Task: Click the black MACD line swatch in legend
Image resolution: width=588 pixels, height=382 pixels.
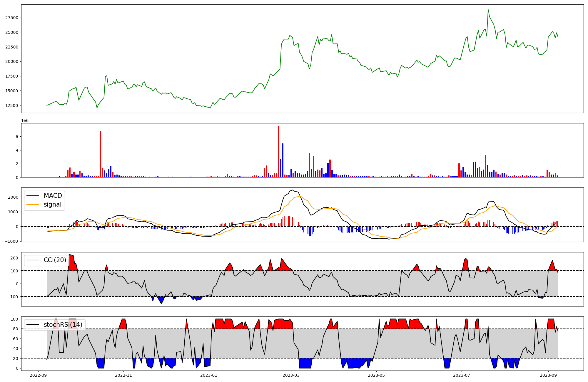Action: pyautogui.click(x=33, y=196)
